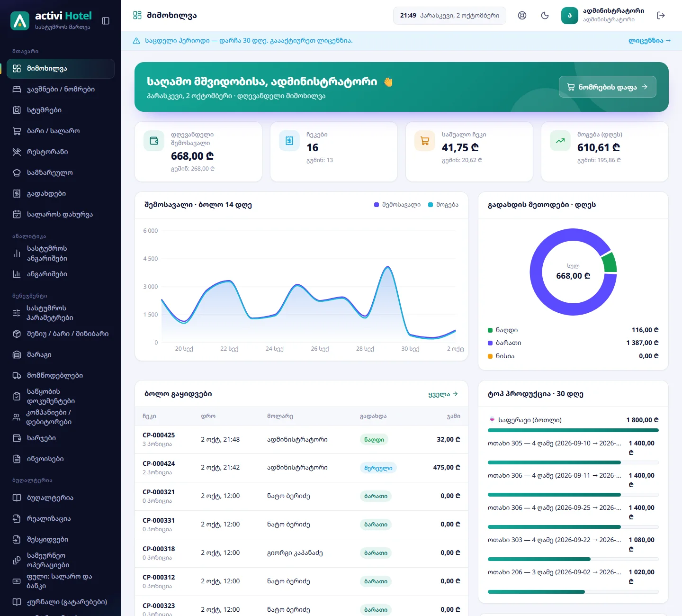Open the restaurant section from the sidebar
Screen dimensions: 682x616
[61, 152]
